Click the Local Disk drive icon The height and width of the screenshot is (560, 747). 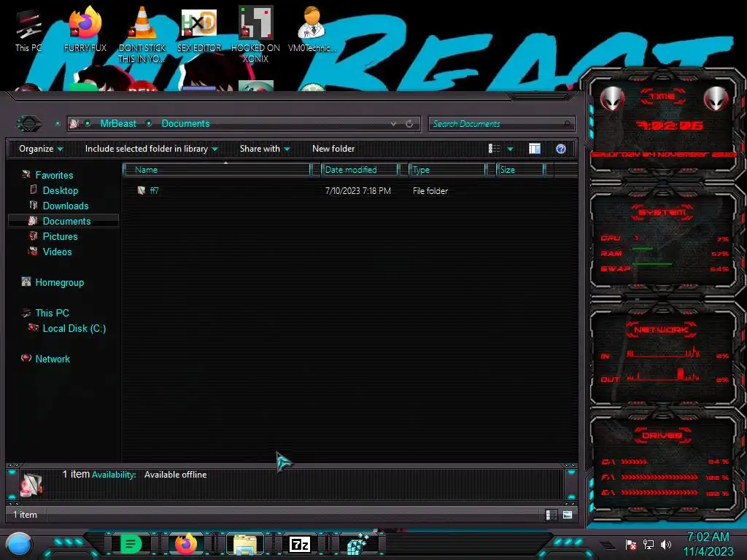pos(34,327)
